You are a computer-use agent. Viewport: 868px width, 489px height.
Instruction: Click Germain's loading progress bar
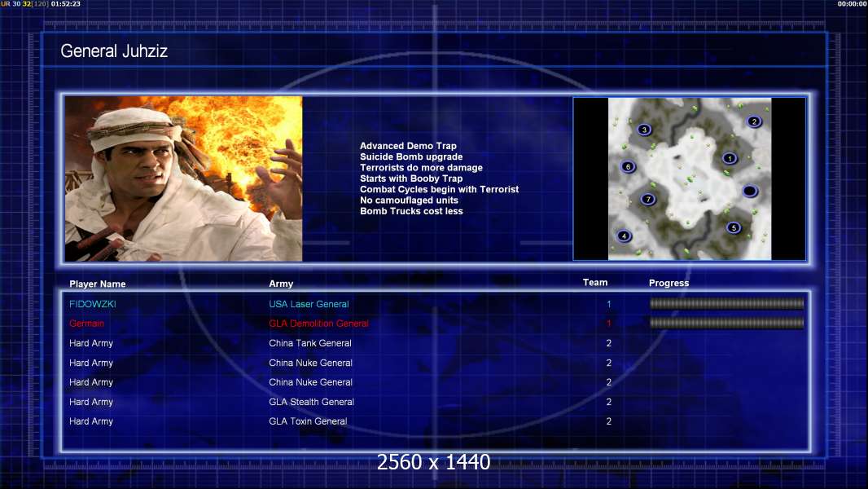coord(726,323)
